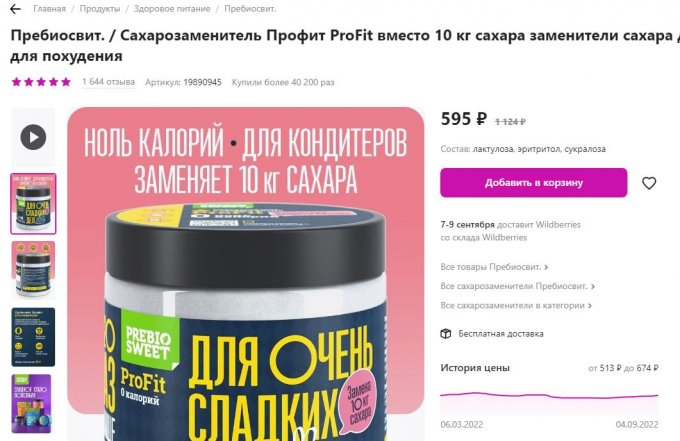
Task: Select the second jar thumbnail
Action: [33, 270]
